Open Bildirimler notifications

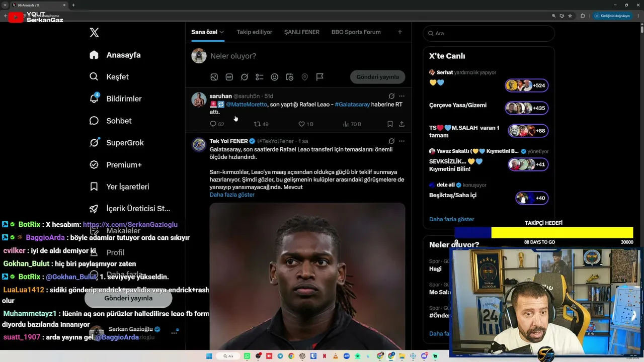point(115,99)
